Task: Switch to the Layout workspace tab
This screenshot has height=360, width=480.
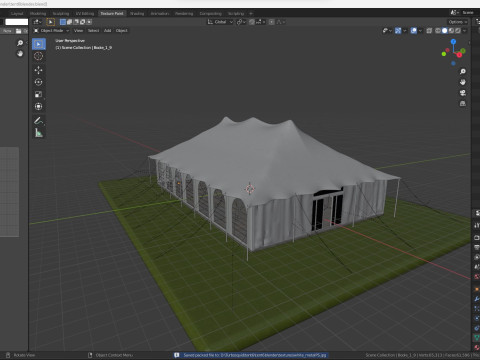Action: pyautogui.click(x=17, y=14)
